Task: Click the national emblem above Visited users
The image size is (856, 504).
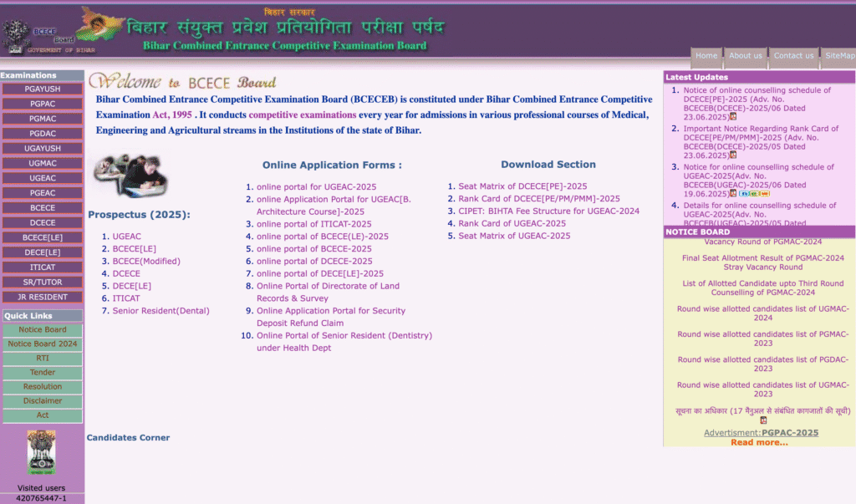Action: click(41, 452)
